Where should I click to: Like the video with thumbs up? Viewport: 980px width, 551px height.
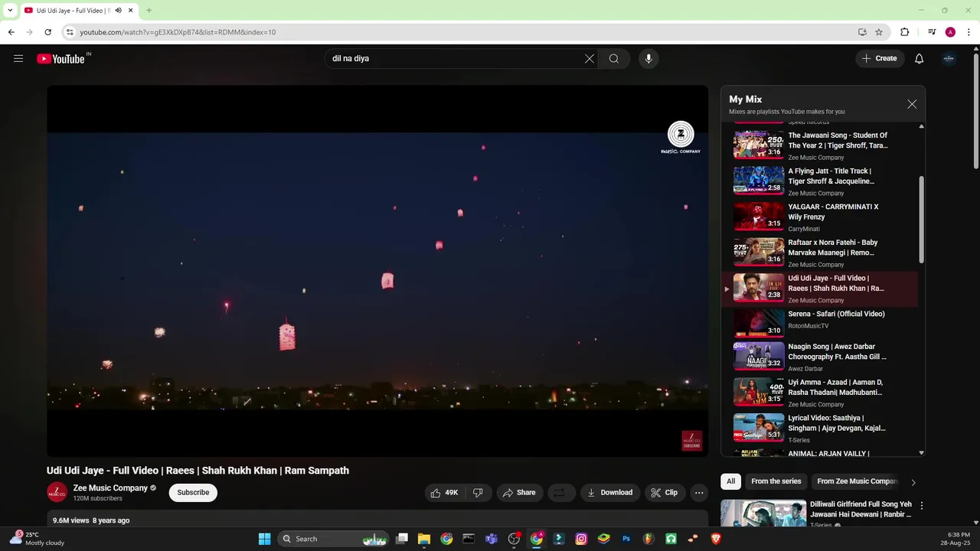444,493
